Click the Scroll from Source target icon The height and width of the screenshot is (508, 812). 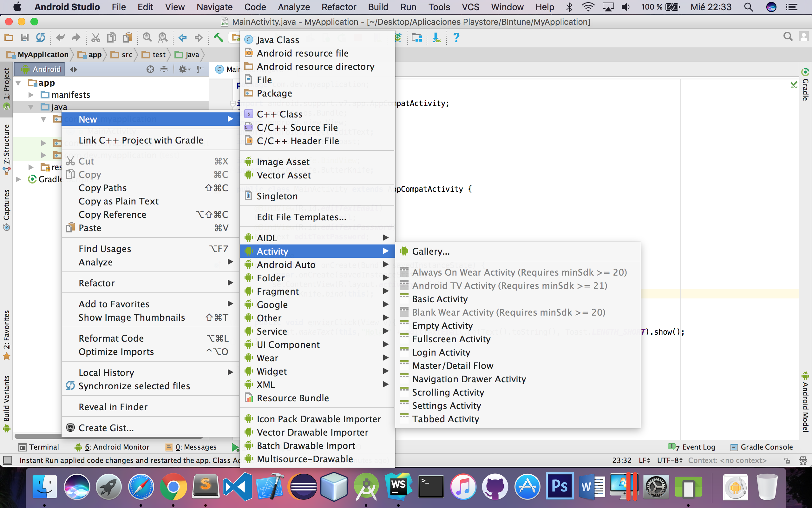pos(150,69)
